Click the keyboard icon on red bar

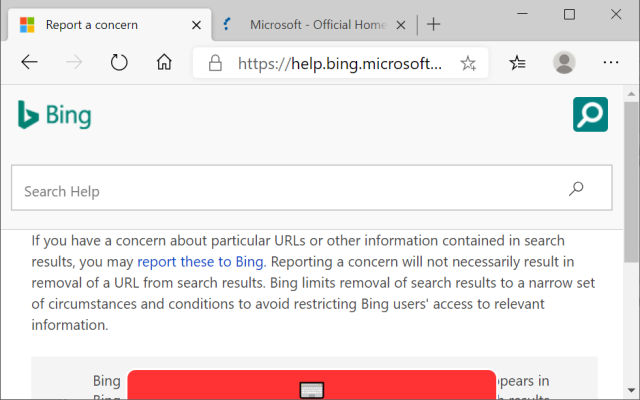(311, 389)
